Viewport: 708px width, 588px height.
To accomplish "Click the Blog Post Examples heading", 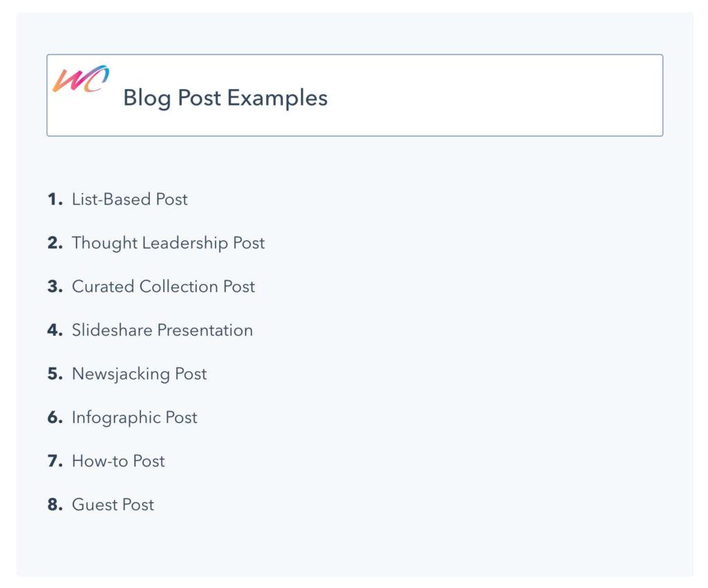I will point(225,98).
